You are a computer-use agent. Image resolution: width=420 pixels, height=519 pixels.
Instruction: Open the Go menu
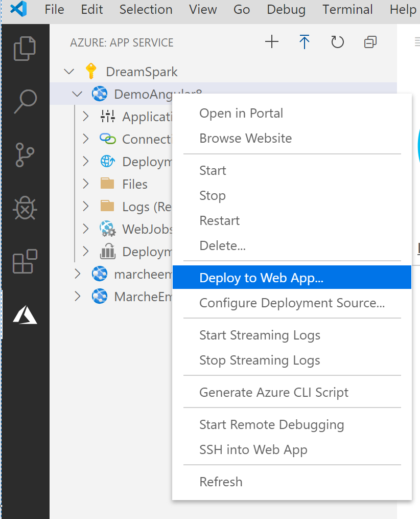[241, 9]
